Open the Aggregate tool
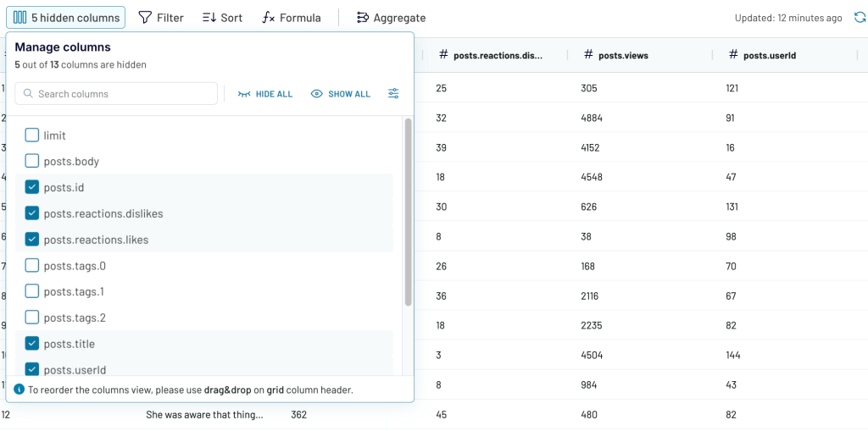The height and width of the screenshot is (431, 868). click(x=391, y=18)
